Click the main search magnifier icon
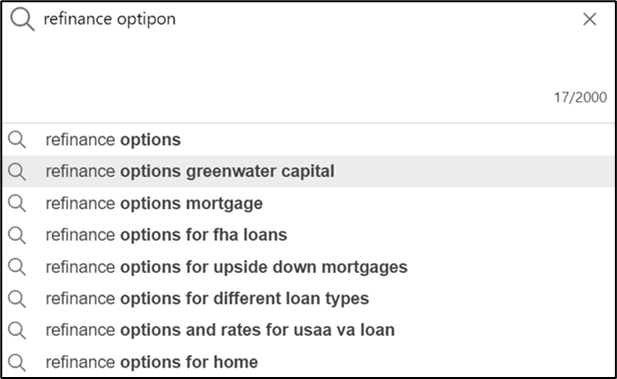 click(x=22, y=19)
